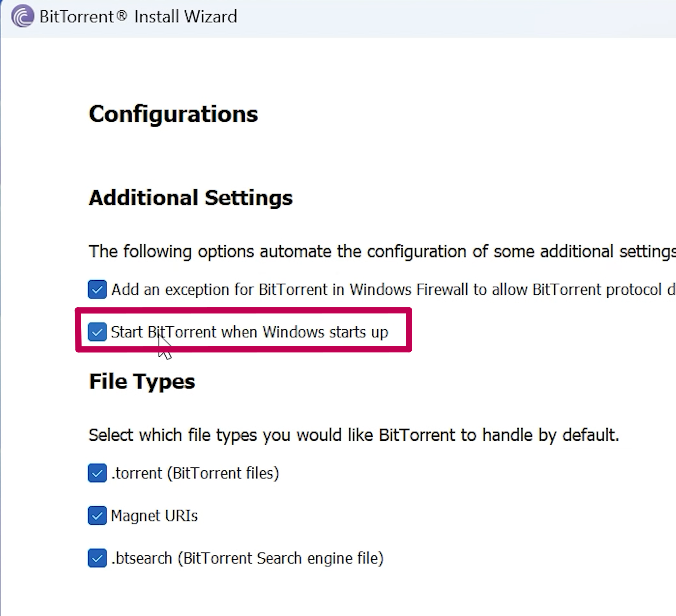Screen dimensions: 676x616
Task: Click the 'Magnet URIs' label text
Action: click(x=154, y=516)
